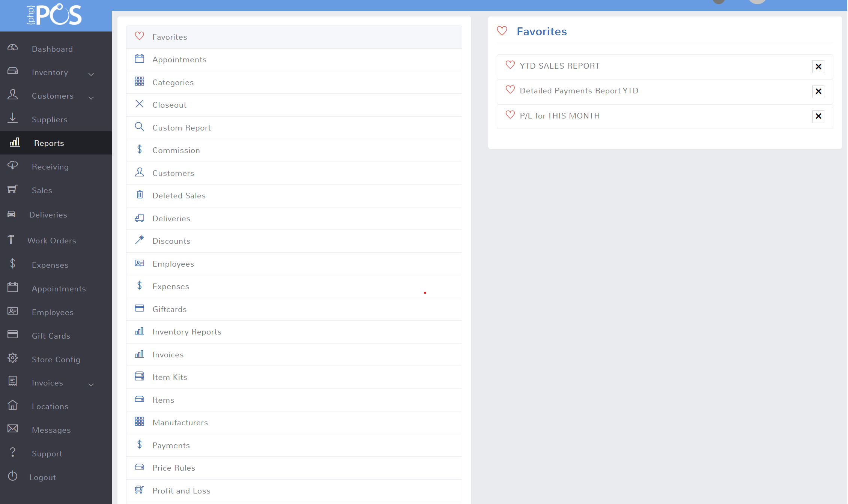Select Custom Report in the report list

pos(181,128)
